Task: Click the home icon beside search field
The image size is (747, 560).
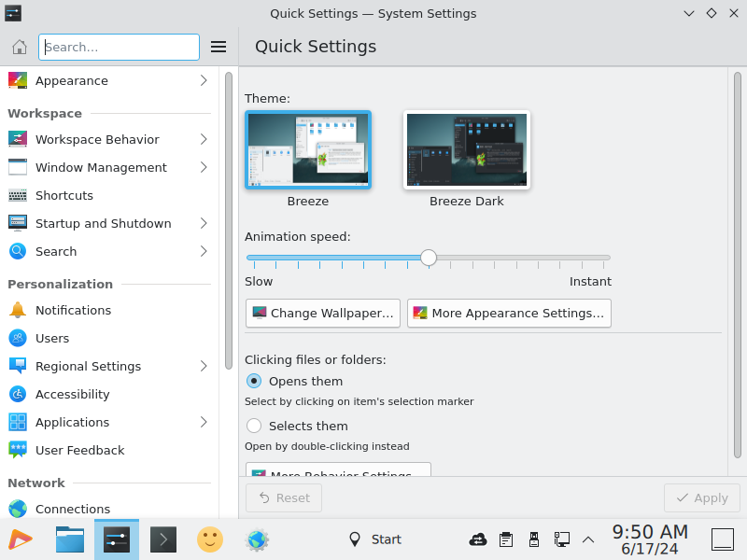Action: [19, 47]
